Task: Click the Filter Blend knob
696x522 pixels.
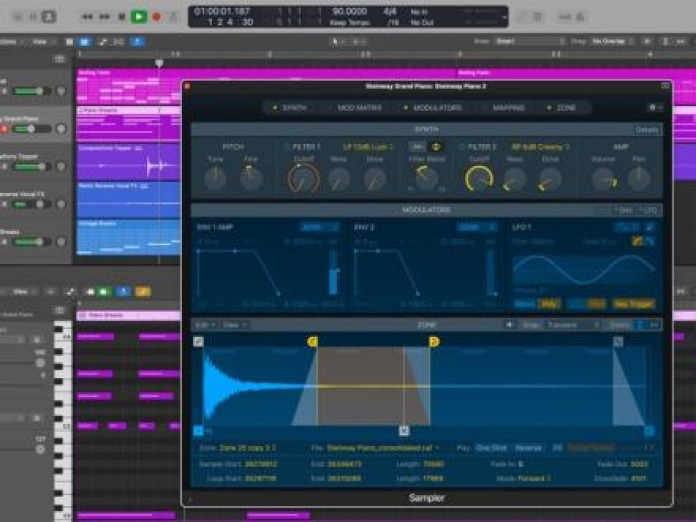Action: coord(427,178)
